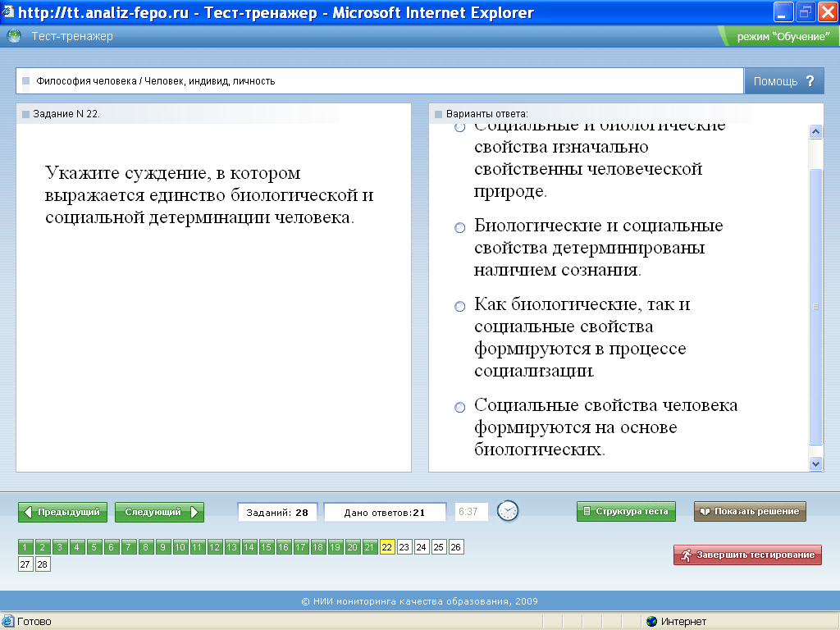840x630 pixels.
Task: Click the remaining time field 6:37
Action: [x=472, y=512]
